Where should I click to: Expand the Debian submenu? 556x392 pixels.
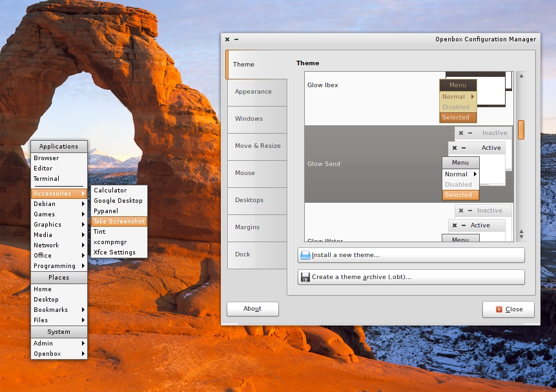point(59,204)
